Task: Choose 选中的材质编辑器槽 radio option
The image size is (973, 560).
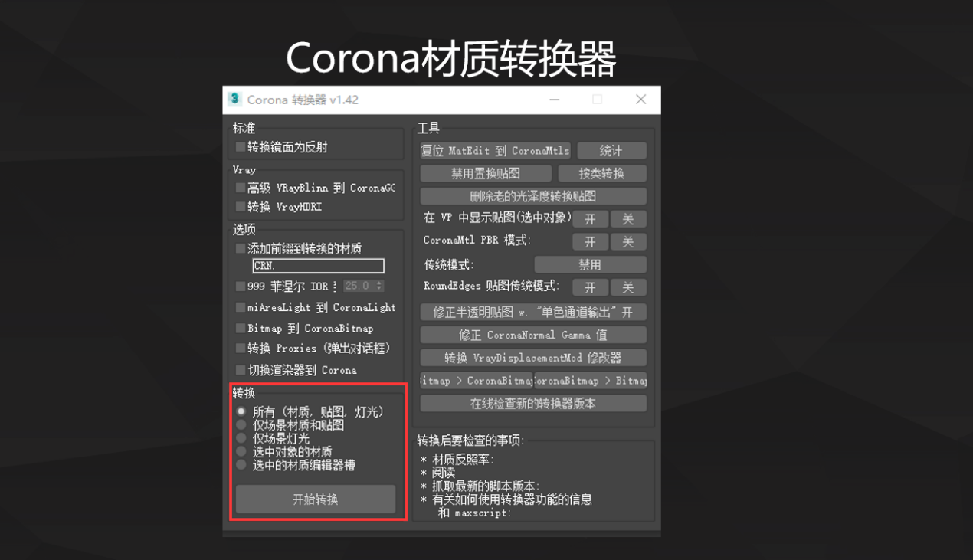Action: [x=241, y=464]
